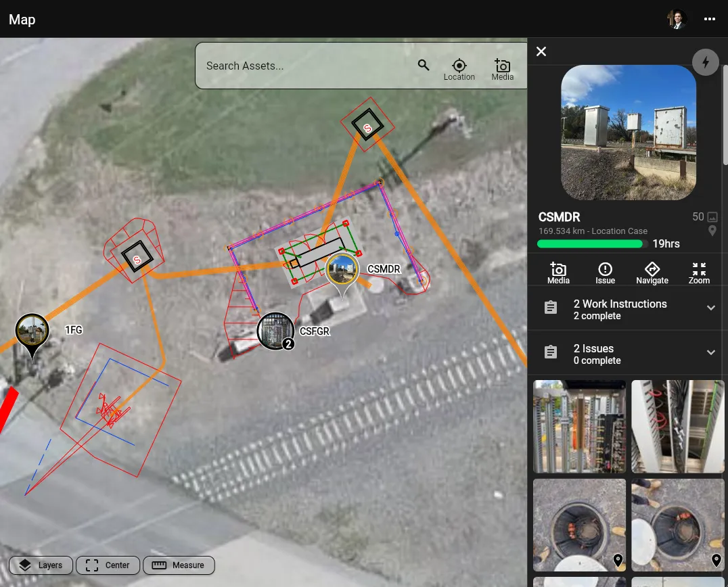Toggle the Layers panel open
The width and height of the screenshot is (728, 587).
(x=41, y=565)
